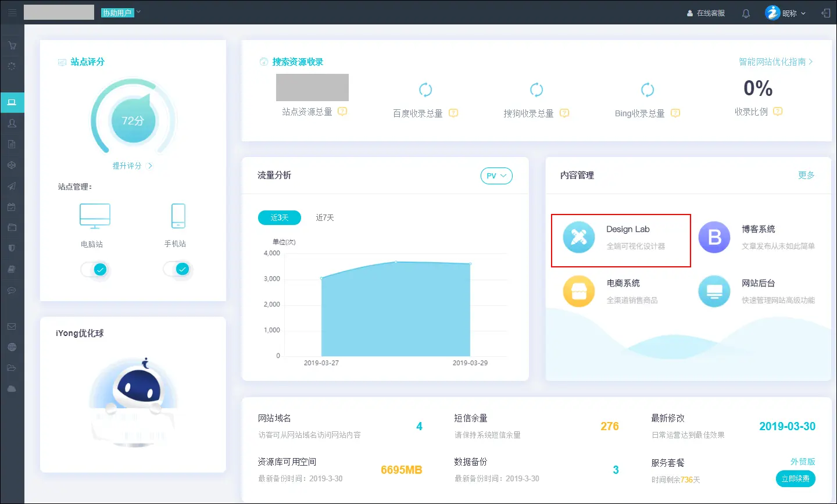
Task: Click the logout icon in top bar
Action: pyautogui.click(x=825, y=13)
